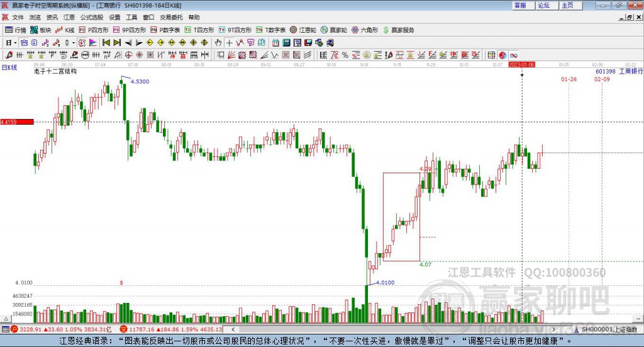644x347 pixels.
Task: Jump to last bar arrow icon
Action: point(117,43)
